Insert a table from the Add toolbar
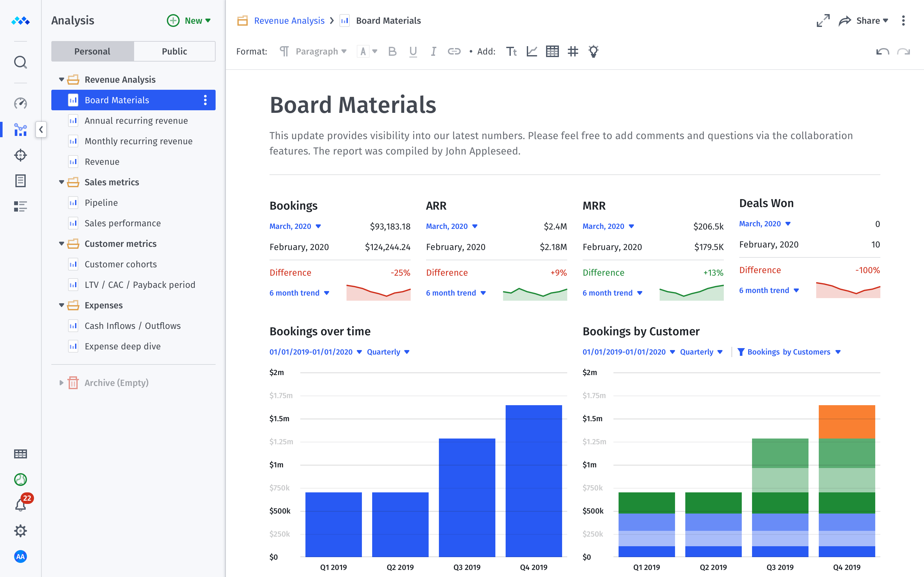Screen dimensions: 924x577 pyautogui.click(x=552, y=51)
